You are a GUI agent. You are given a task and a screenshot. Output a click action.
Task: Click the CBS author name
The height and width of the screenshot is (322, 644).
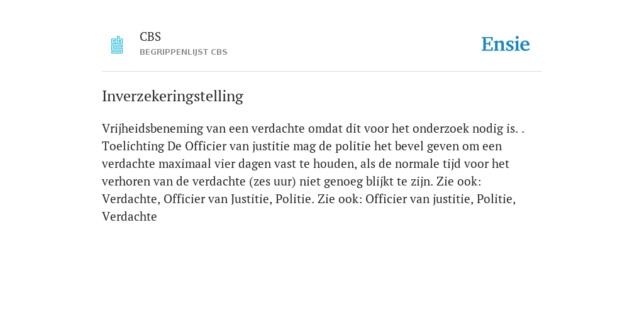150,37
